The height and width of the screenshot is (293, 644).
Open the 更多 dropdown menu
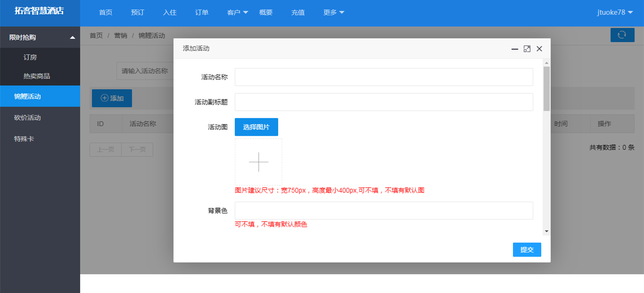[334, 13]
